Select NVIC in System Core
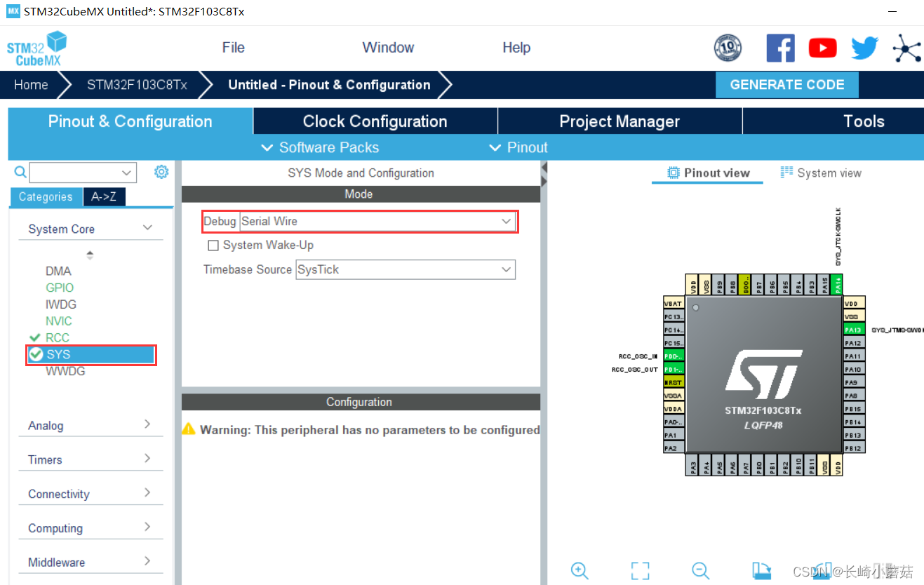Image resolution: width=924 pixels, height=585 pixels. 59,321
